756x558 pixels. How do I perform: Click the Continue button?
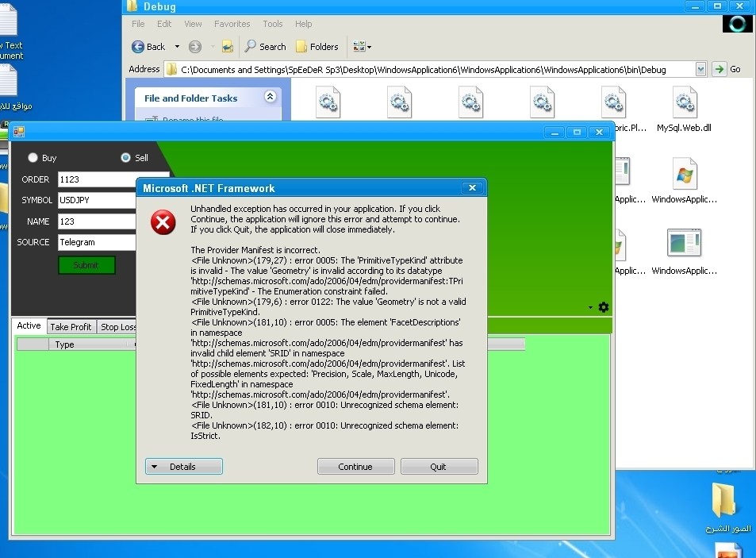[355, 467]
